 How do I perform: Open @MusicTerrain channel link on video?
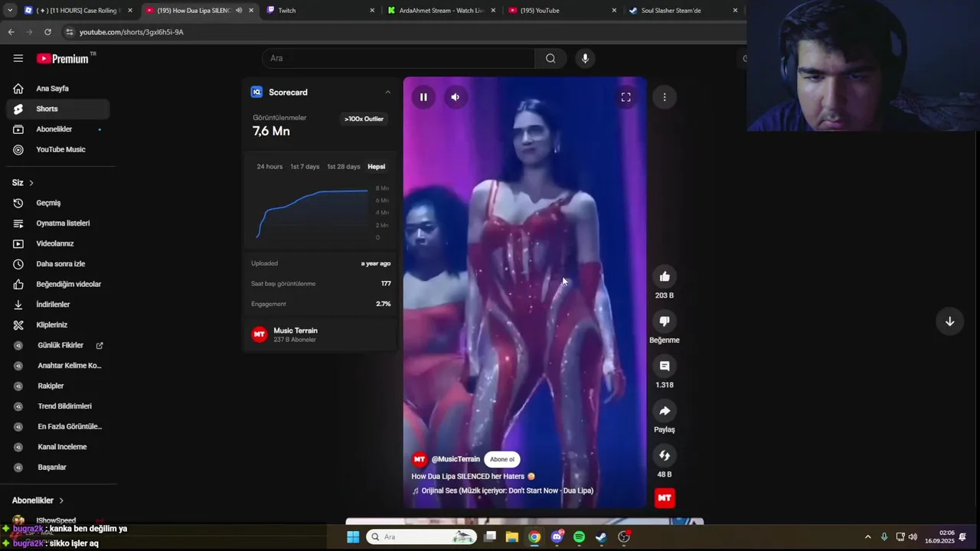tap(456, 459)
